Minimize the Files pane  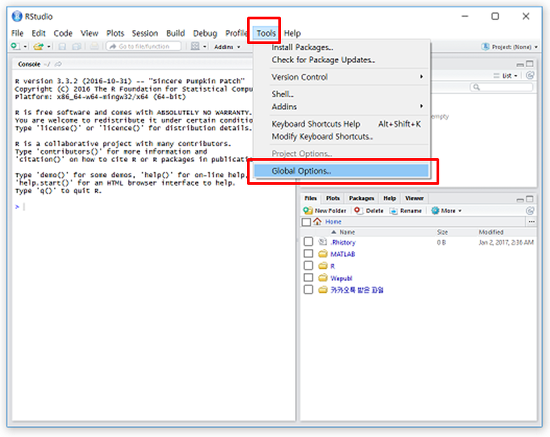pyautogui.click(x=520, y=200)
